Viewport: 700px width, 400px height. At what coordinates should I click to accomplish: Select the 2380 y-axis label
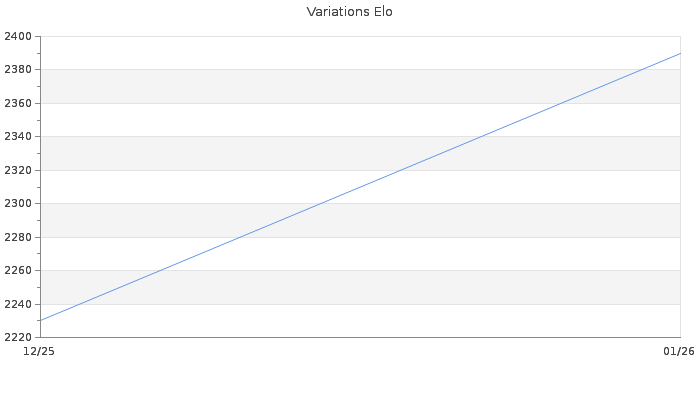pos(17,70)
